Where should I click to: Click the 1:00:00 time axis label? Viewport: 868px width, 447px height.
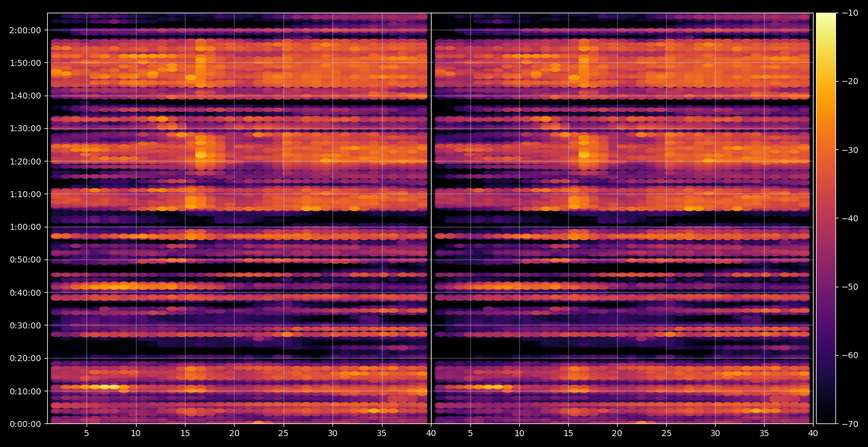[x=25, y=227]
